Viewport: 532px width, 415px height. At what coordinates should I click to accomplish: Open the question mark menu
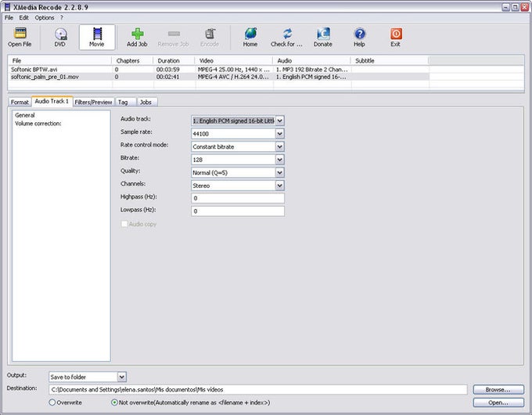click(x=62, y=18)
